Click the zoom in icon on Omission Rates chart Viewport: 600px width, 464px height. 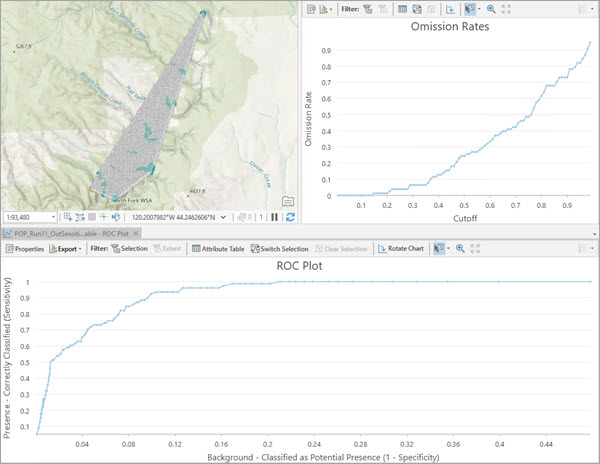coord(491,8)
